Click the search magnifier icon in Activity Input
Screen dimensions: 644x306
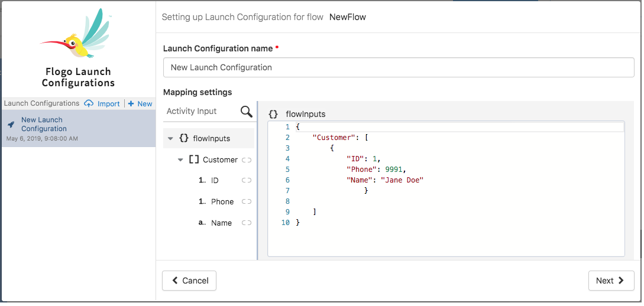[x=246, y=111]
